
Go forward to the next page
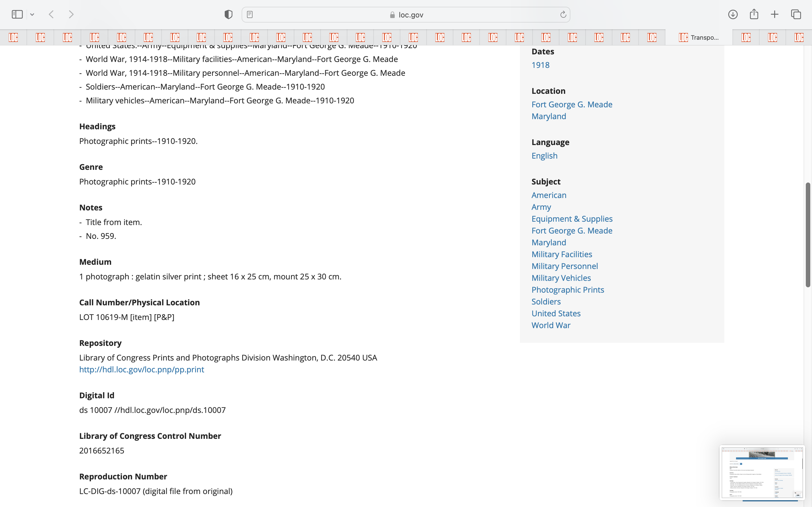point(71,14)
